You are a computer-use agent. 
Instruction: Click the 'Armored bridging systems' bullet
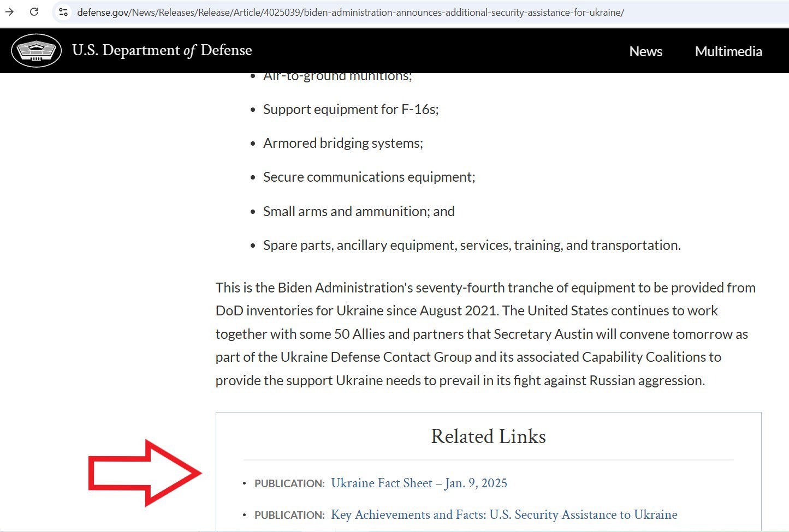tap(343, 144)
